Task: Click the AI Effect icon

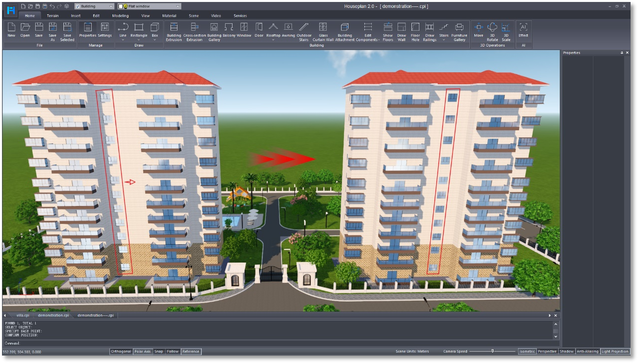Action: [x=523, y=30]
